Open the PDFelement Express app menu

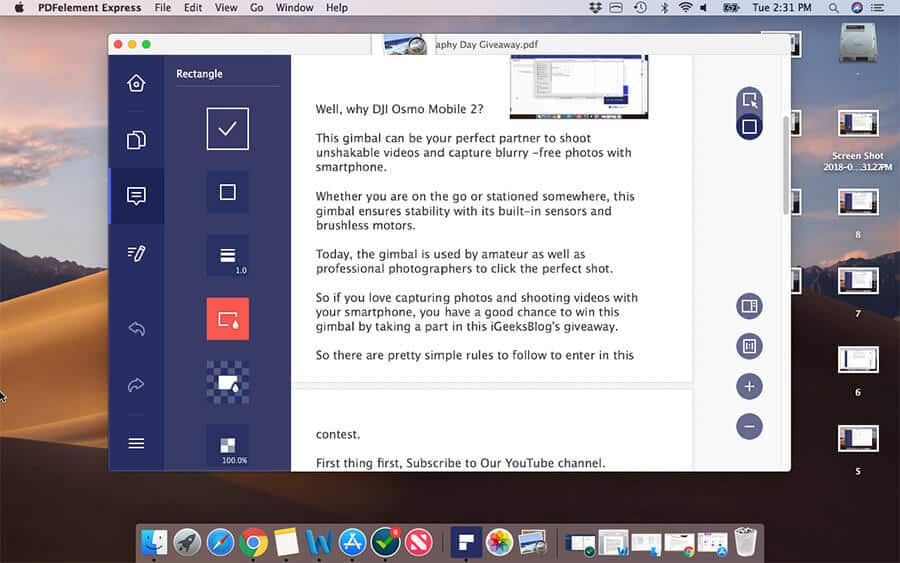pyautogui.click(x=90, y=7)
